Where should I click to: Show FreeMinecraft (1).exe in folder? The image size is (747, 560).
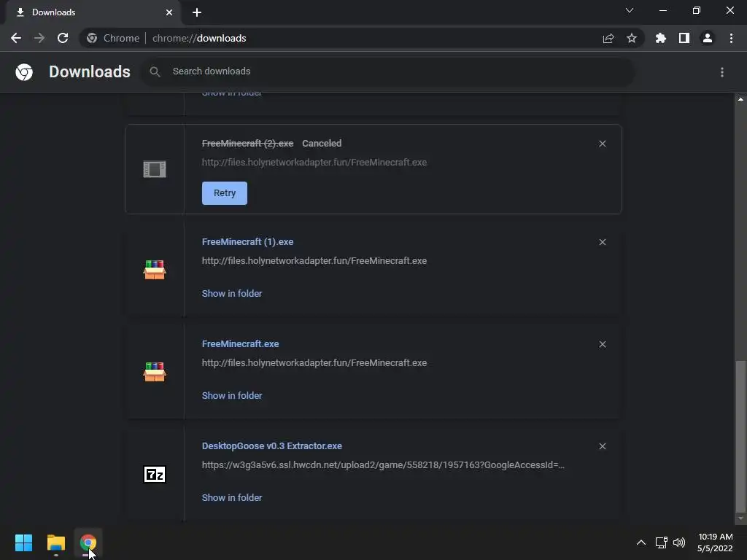click(x=232, y=294)
